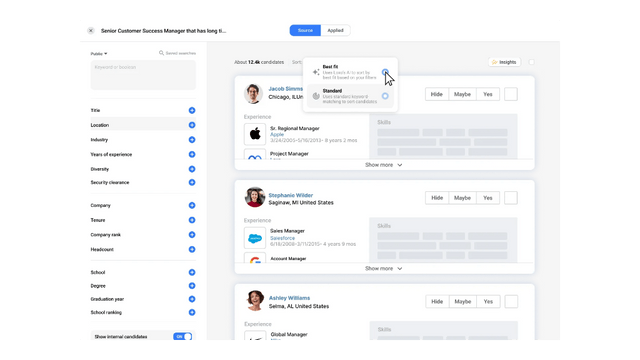Add a School ranking filter
The image size is (640, 360).
tap(192, 312)
